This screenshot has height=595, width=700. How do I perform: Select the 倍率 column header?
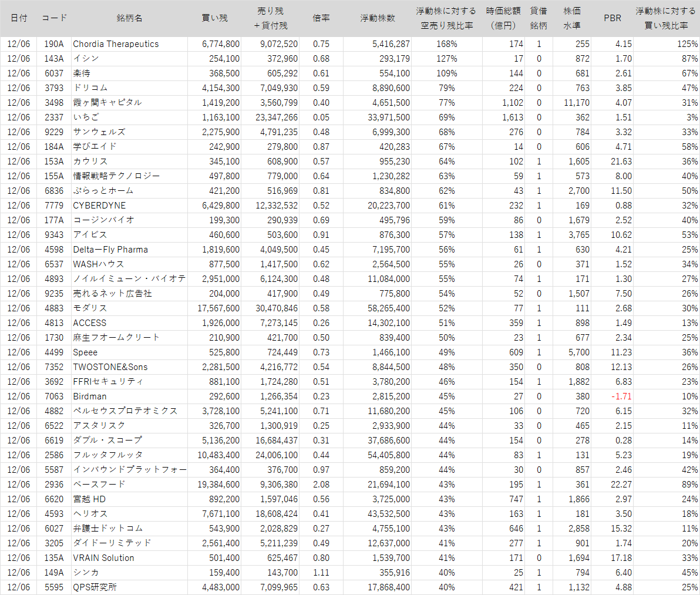321,18
